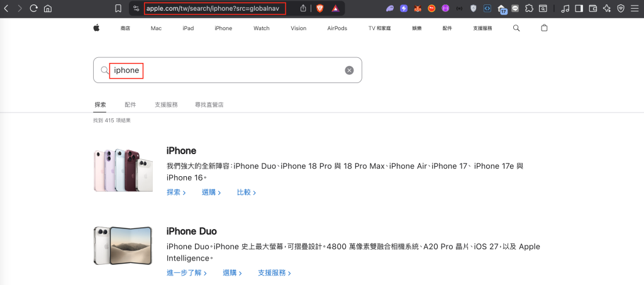Screen dimensions: 644x285
Task: Open the Phantom ghost wallet extension
Action: click(390, 8)
